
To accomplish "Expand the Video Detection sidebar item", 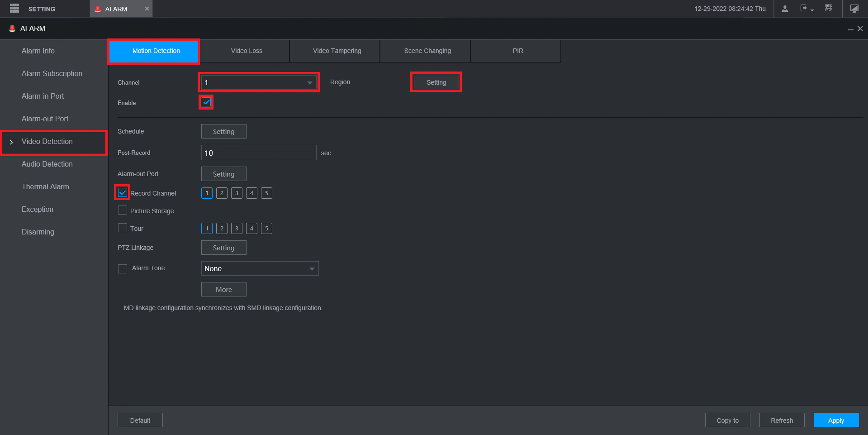I will click(54, 142).
